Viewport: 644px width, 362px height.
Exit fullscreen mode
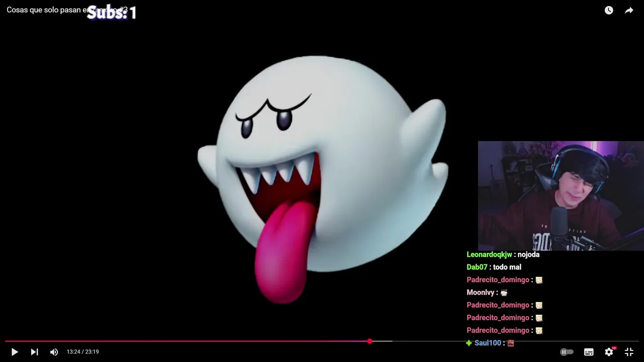[x=629, y=352]
